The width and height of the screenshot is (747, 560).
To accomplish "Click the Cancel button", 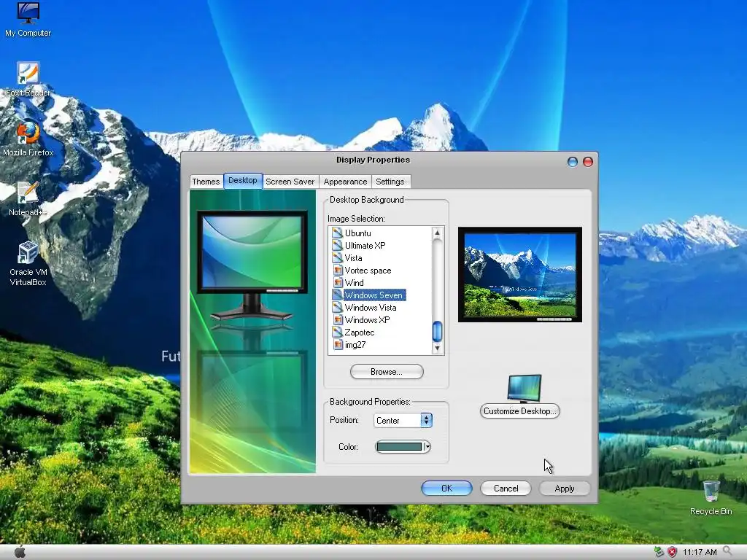I will [506, 488].
